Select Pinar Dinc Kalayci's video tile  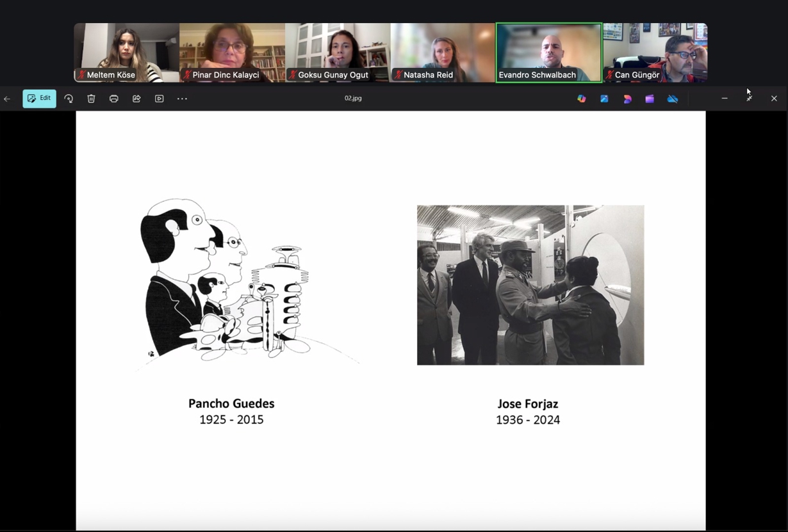point(232,52)
